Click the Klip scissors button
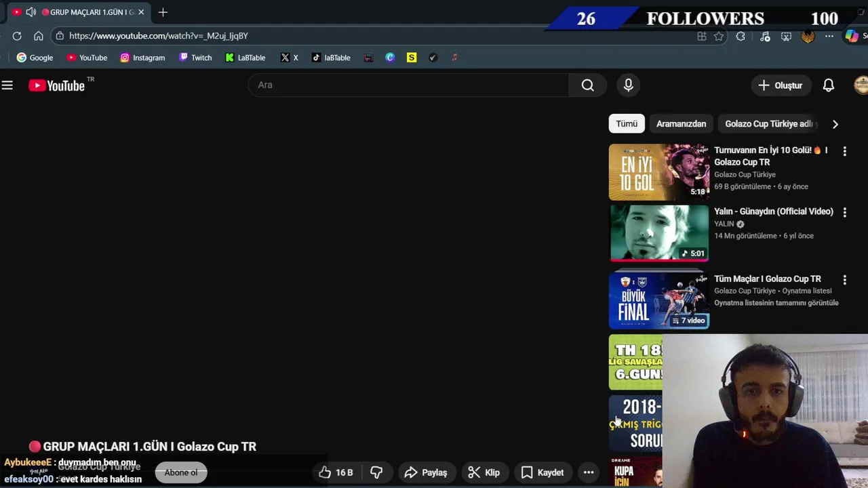The height and width of the screenshot is (488, 868). point(484,472)
